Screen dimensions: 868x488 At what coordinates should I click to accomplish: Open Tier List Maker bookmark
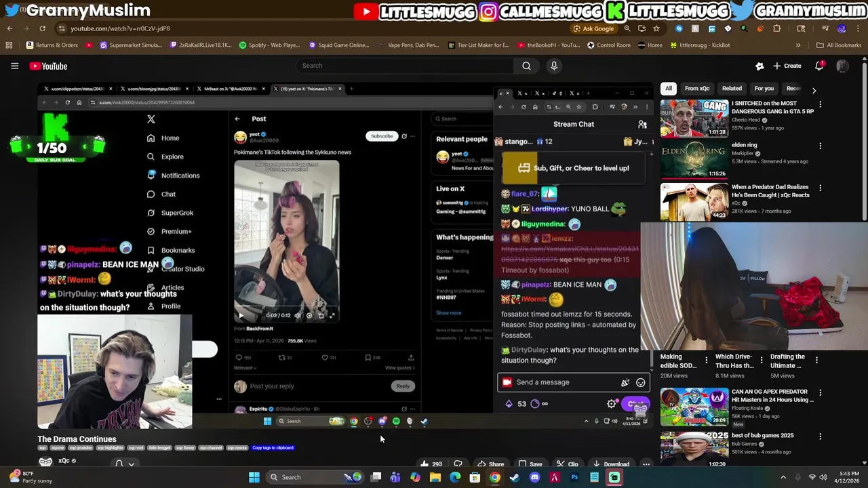(x=479, y=45)
